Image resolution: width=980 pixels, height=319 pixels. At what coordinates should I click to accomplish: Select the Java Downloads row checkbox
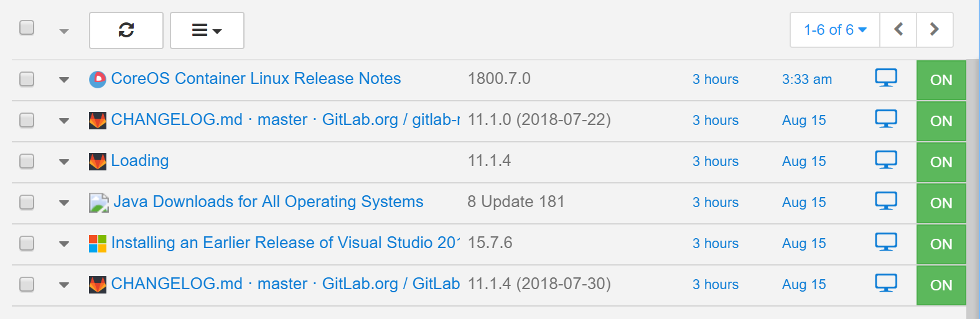click(27, 202)
